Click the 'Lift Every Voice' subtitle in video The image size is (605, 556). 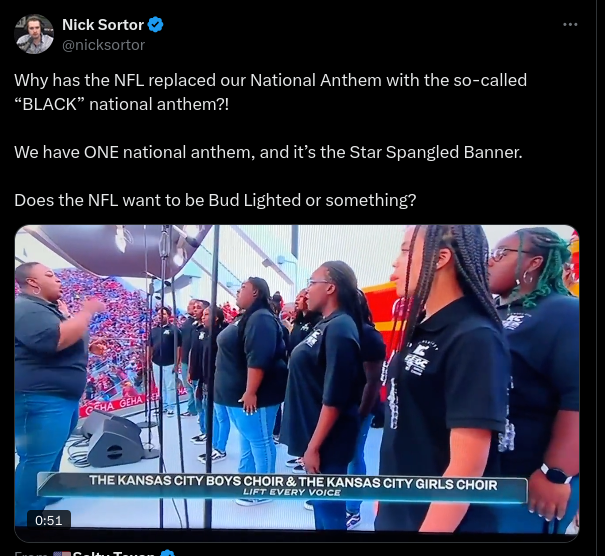(292, 493)
